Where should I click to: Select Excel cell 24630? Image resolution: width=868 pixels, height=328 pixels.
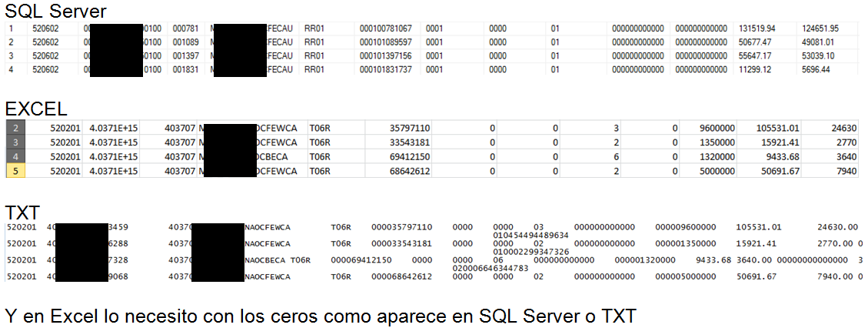tap(830, 128)
